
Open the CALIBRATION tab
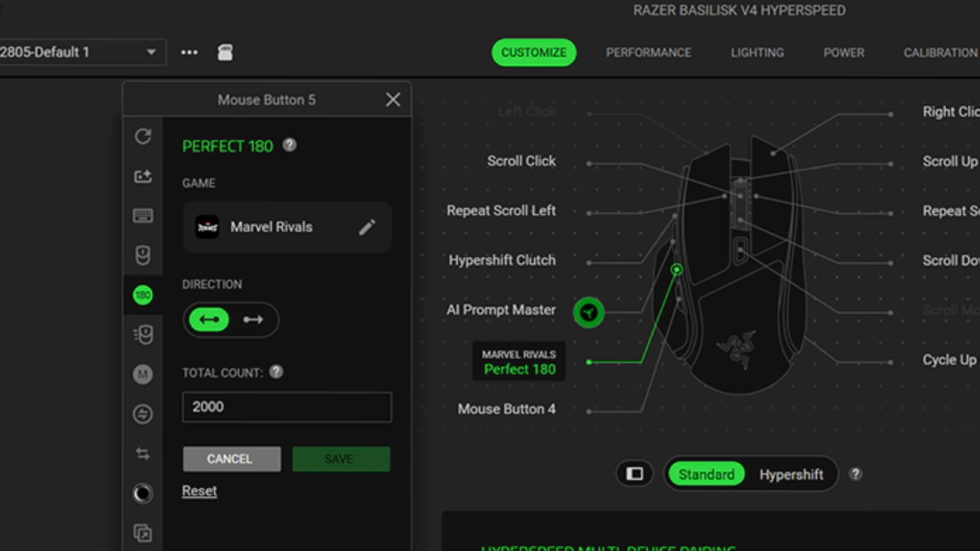941,53
